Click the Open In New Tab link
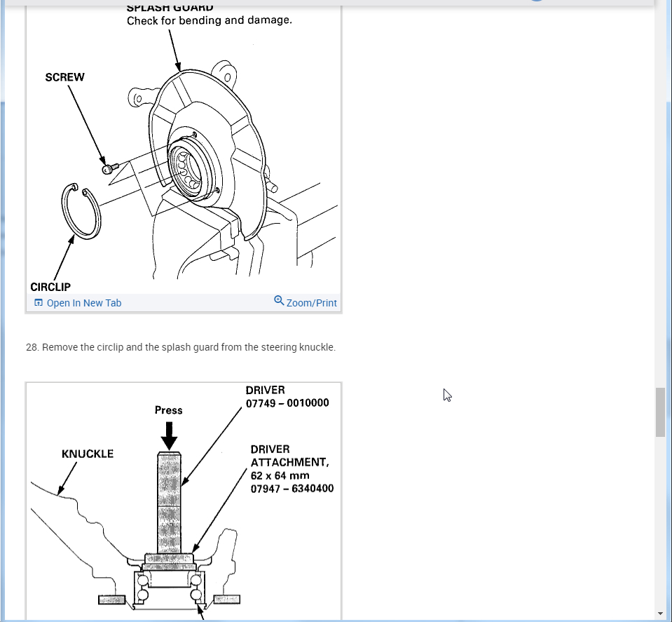Screen dimensions: 672x622 tap(84, 303)
